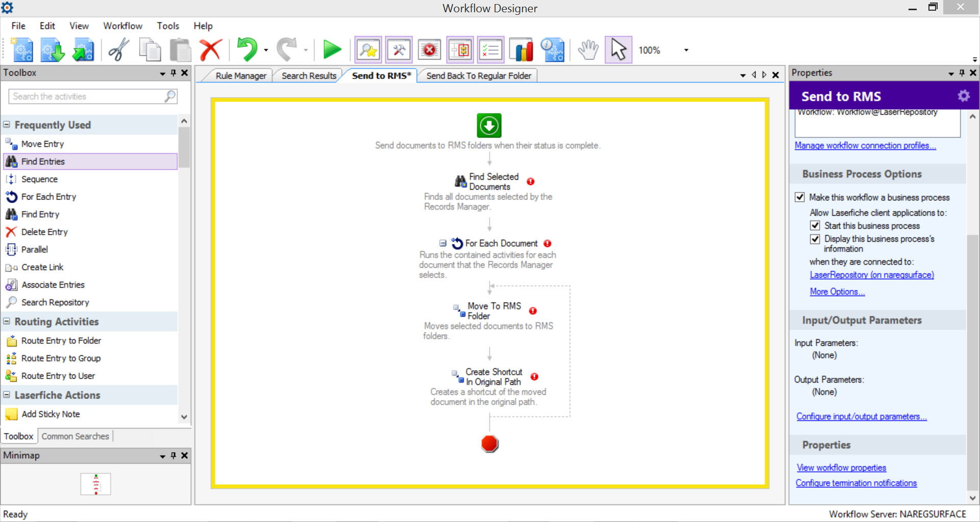Collapse the Frequently Used section

(x=7, y=125)
